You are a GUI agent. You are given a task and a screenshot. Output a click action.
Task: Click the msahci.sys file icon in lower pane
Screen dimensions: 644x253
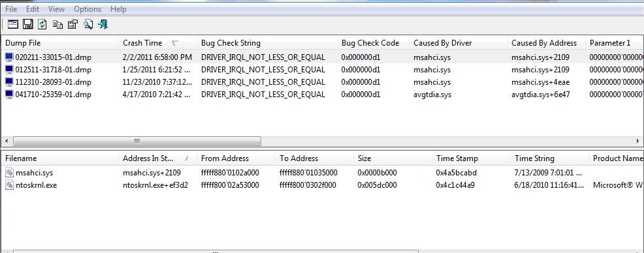(9, 173)
